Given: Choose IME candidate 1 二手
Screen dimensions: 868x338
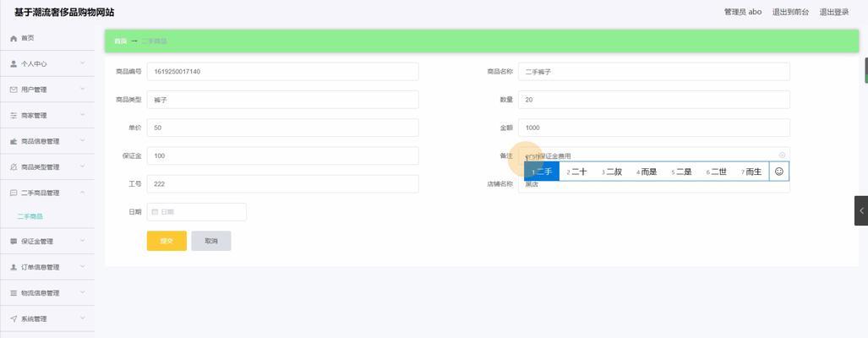Looking at the screenshot, I should pyautogui.click(x=542, y=172).
